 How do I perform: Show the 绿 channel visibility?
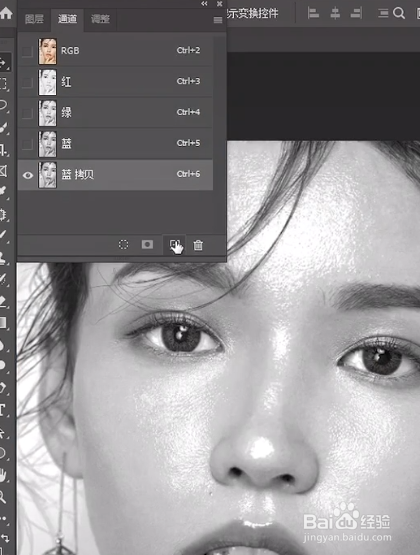click(x=27, y=113)
